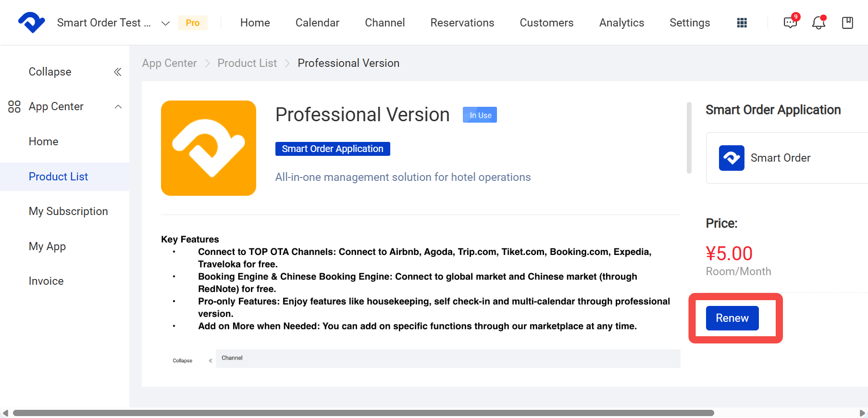The height and width of the screenshot is (418, 868).
Task: Open the apps grid icon
Action: point(742,23)
